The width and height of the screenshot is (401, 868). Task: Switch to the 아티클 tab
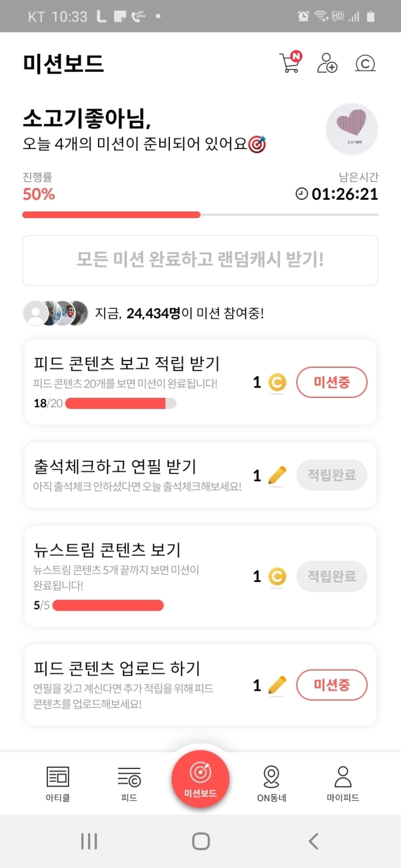58,783
